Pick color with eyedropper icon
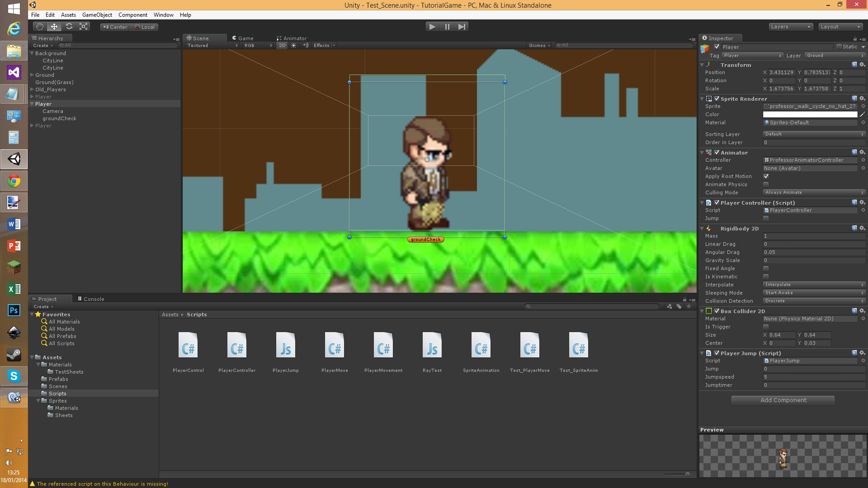The image size is (868, 488). (862, 114)
